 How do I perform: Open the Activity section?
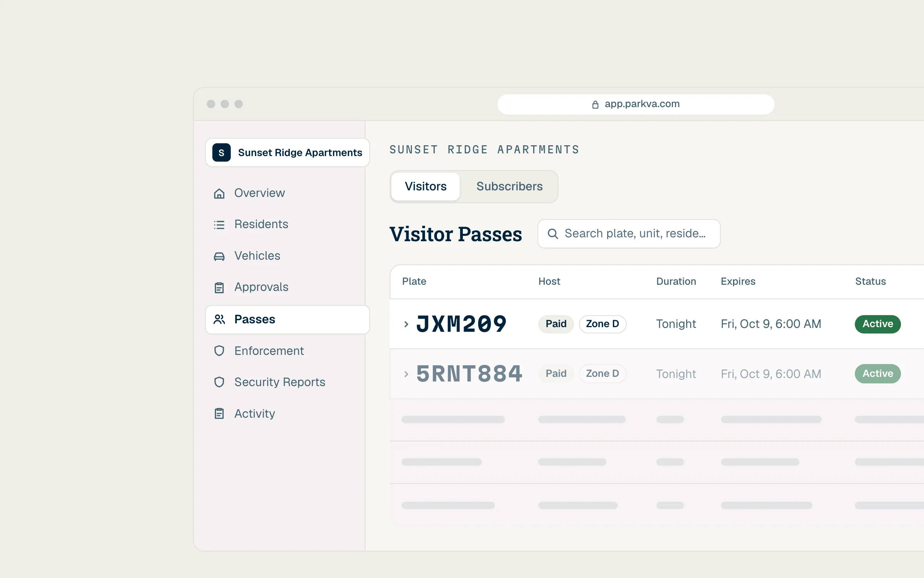pyautogui.click(x=288, y=413)
